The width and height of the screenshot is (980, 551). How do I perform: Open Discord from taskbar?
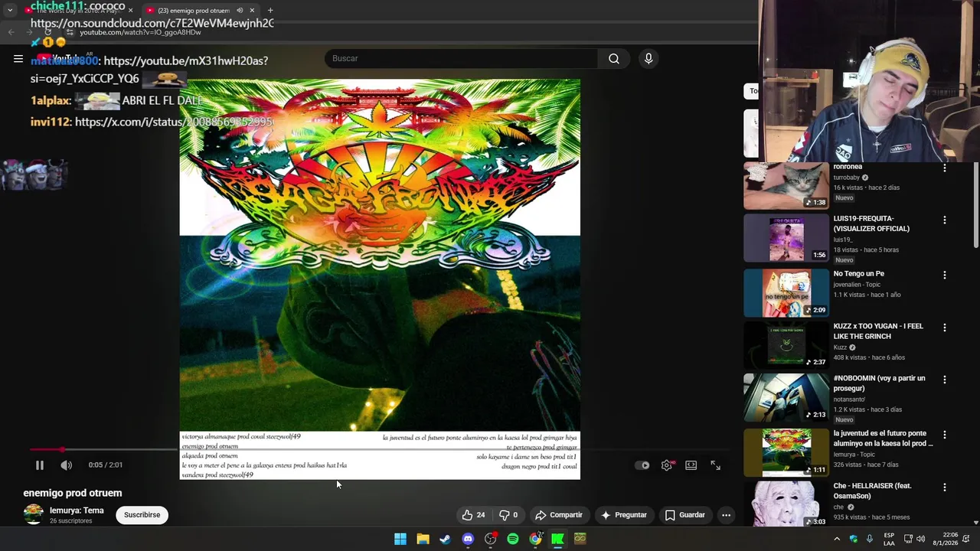(468, 539)
